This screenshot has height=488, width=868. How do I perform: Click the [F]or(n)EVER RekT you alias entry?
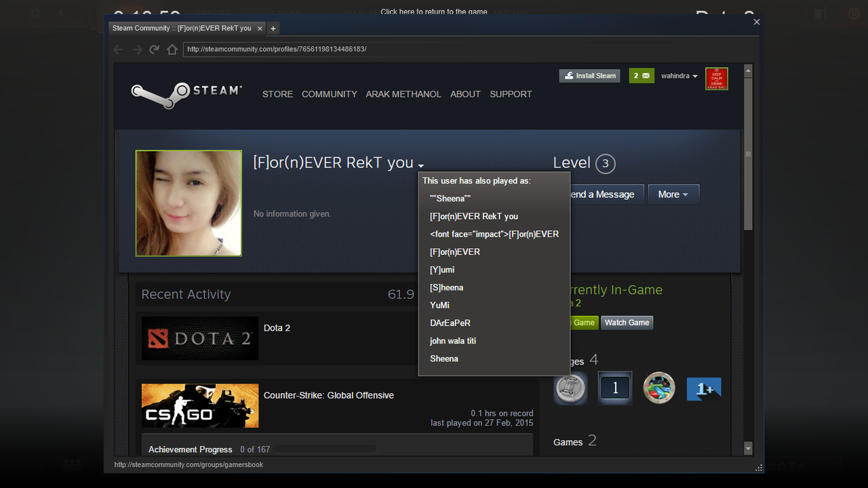474,216
